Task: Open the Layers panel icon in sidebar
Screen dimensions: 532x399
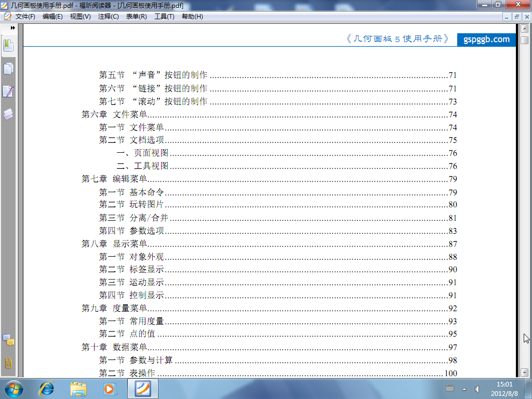Action: point(8,114)
